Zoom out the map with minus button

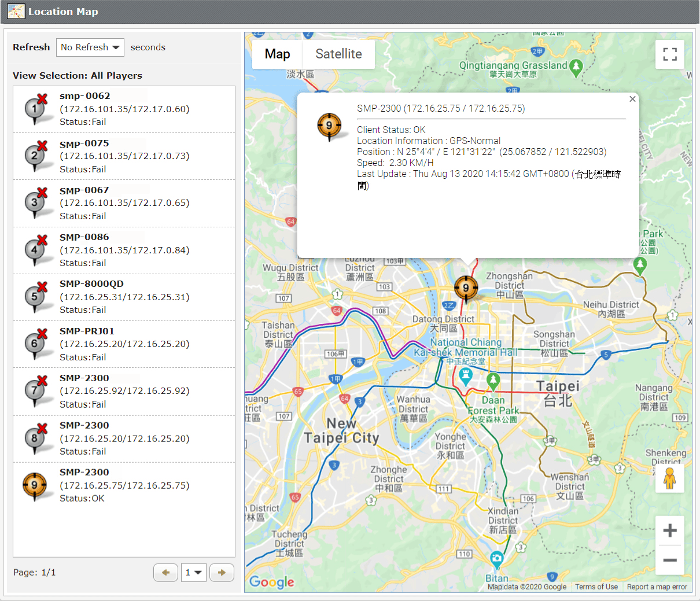tap(670, 560)
